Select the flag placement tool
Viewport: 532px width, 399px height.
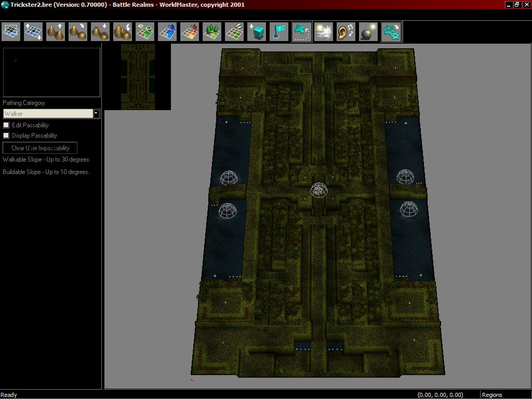279,32
